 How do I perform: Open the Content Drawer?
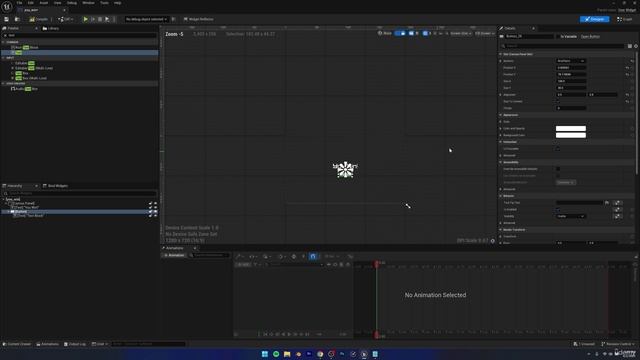coord(17,344)
